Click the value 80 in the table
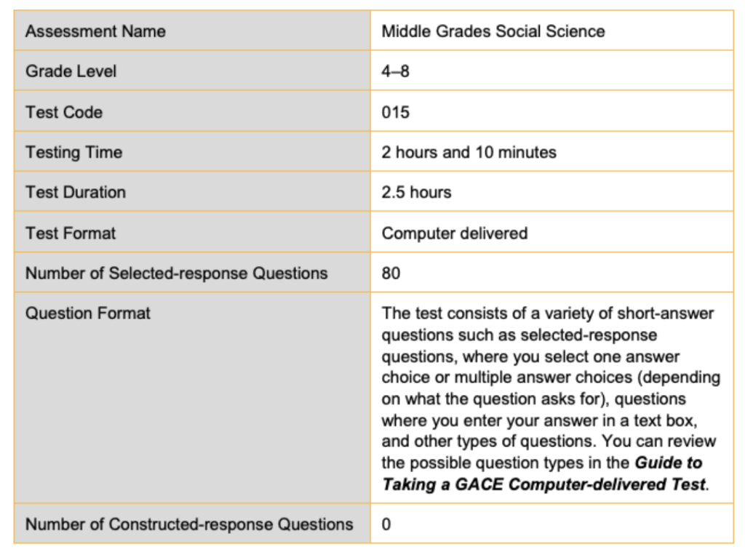Image resolution: width=745 pixels, height=560 pixels. pos(391,273)
